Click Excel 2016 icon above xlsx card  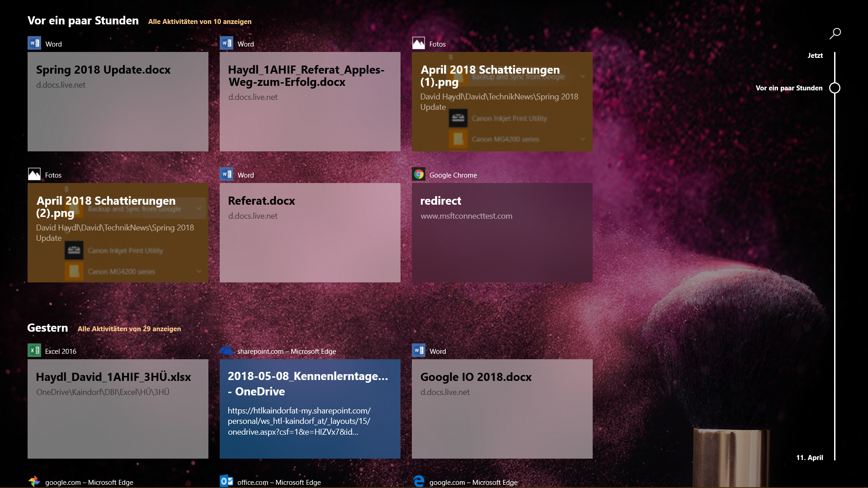(34, 351)
